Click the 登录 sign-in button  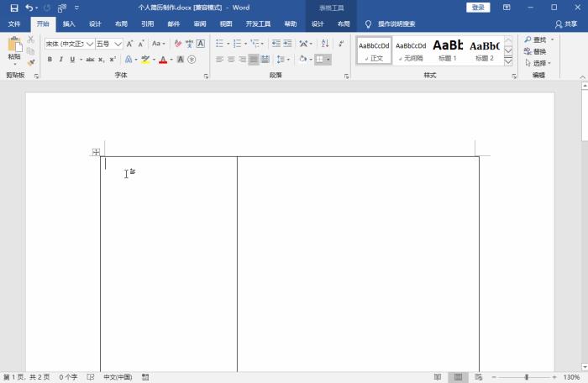coord(478,8)
